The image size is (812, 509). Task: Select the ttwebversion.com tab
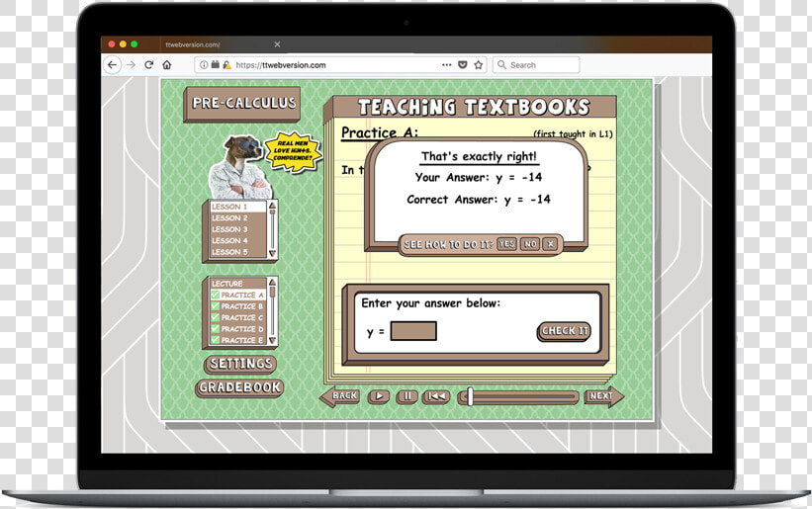click(224, 44)
